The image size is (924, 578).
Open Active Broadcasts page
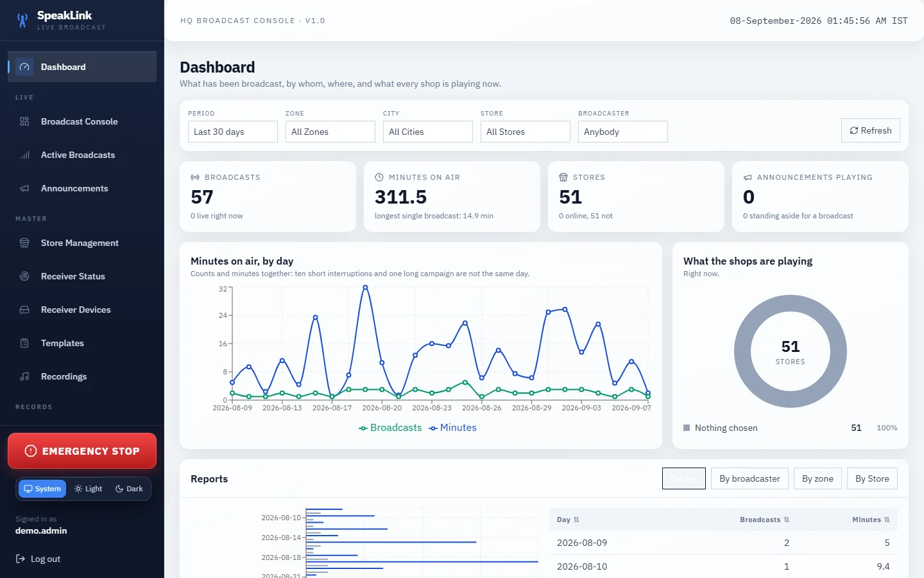pyautogui.click(x=82, y=155)
